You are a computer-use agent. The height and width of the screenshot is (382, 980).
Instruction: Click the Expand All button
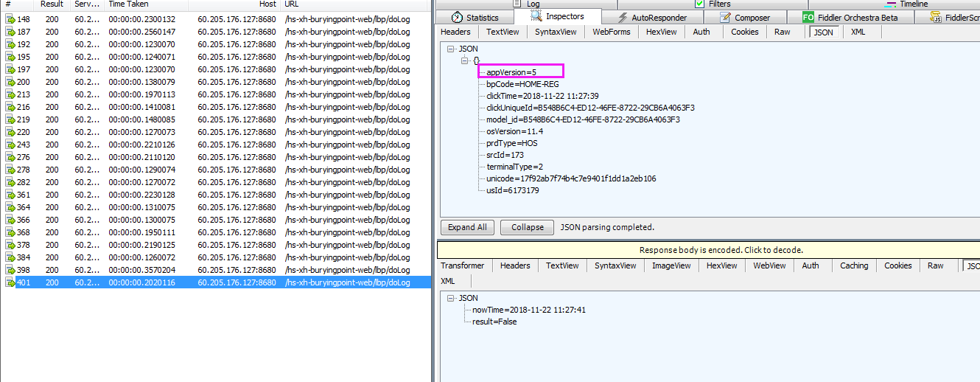[466, 227]
